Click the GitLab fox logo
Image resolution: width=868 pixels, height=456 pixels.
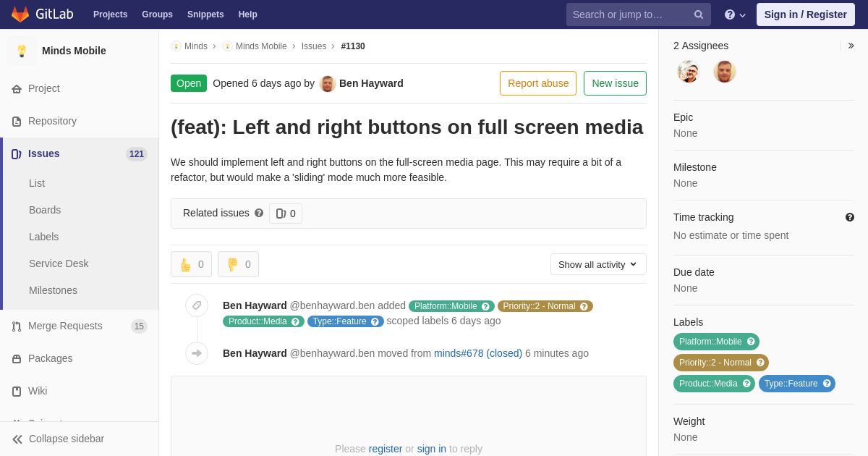pos(20,14)
